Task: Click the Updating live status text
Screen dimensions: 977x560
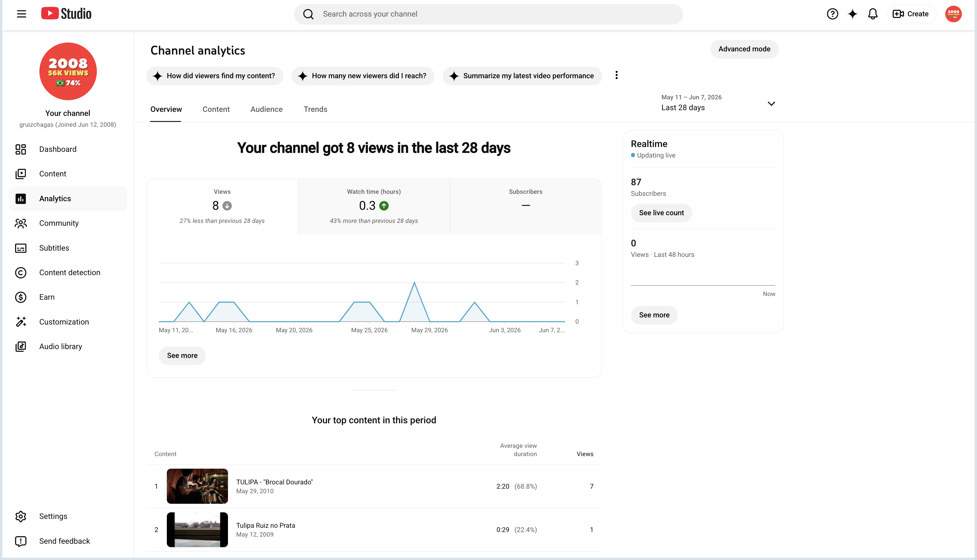Action: pos(656,155)
